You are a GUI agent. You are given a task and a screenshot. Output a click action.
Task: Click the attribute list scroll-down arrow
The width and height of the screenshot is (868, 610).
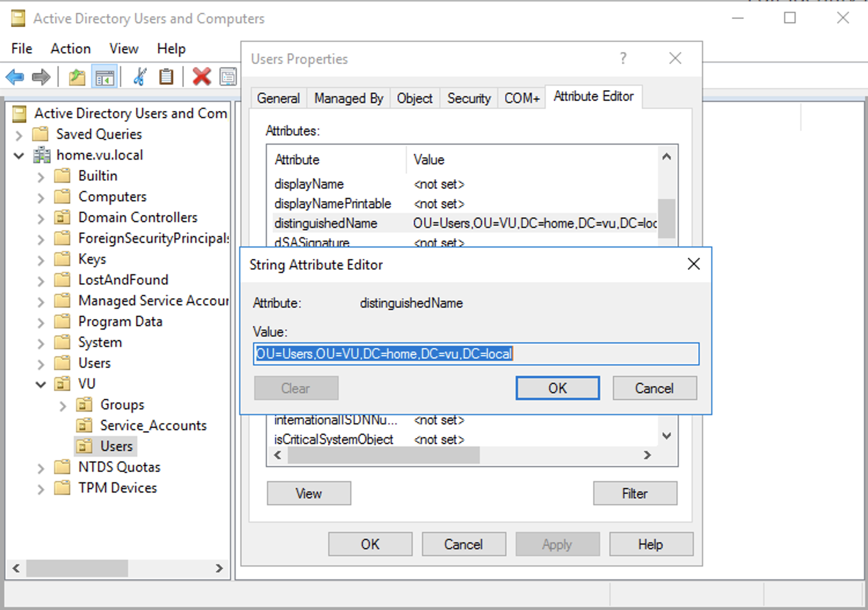tap(667, 435)
